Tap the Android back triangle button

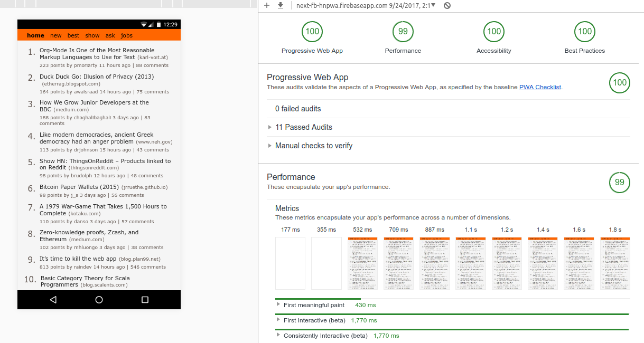[53, 300]
